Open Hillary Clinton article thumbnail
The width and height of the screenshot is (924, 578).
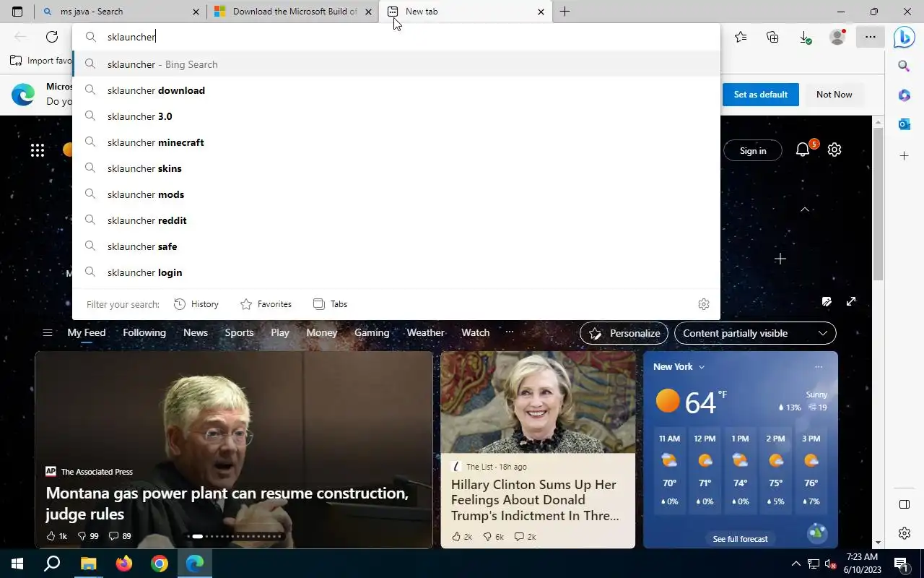(538, 402)
